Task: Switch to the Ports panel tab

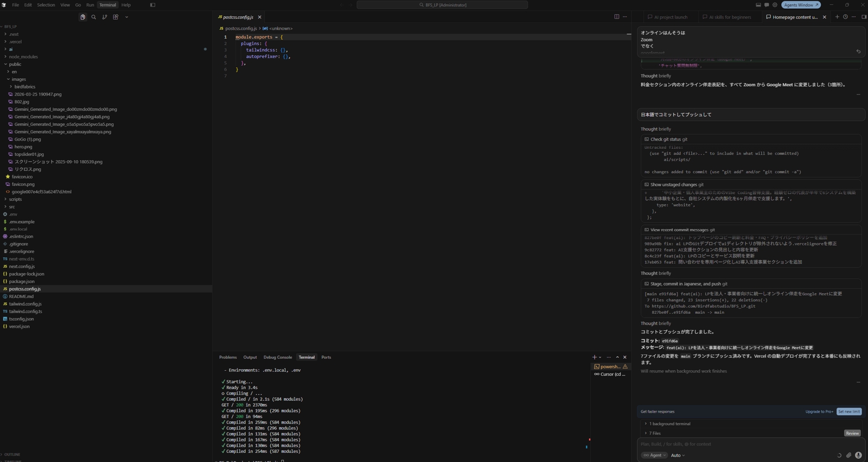Action: point(326,357)
